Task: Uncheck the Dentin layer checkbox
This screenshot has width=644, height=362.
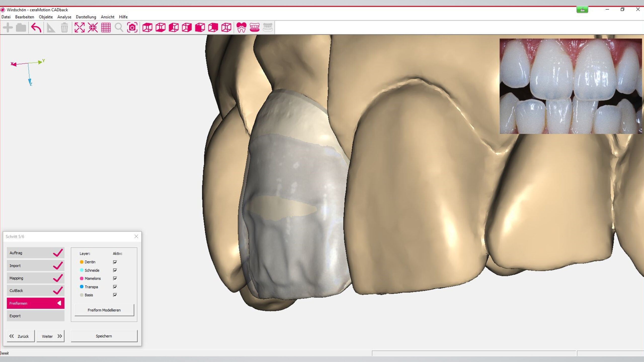Action: point(115,262)
